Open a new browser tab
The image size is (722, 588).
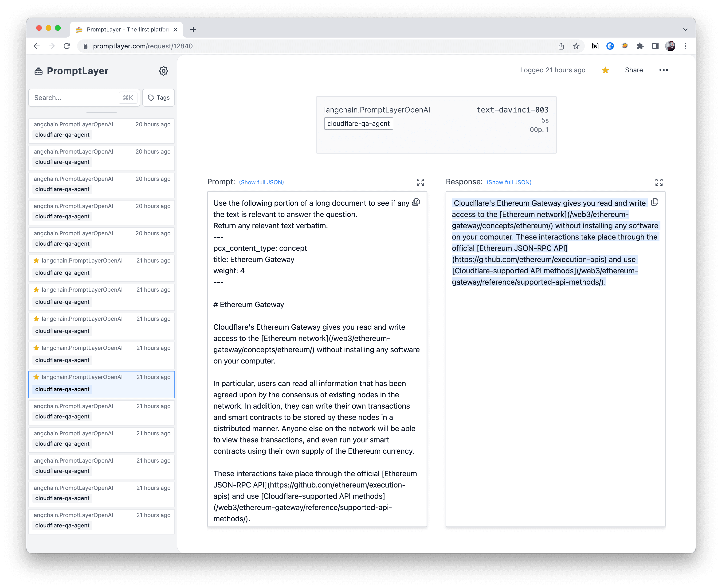[193, 29]
